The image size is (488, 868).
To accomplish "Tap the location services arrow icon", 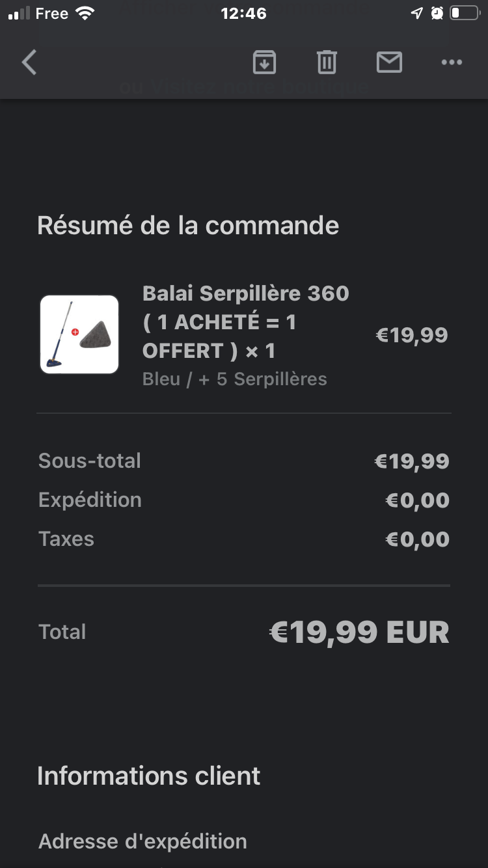I will 416,13.
